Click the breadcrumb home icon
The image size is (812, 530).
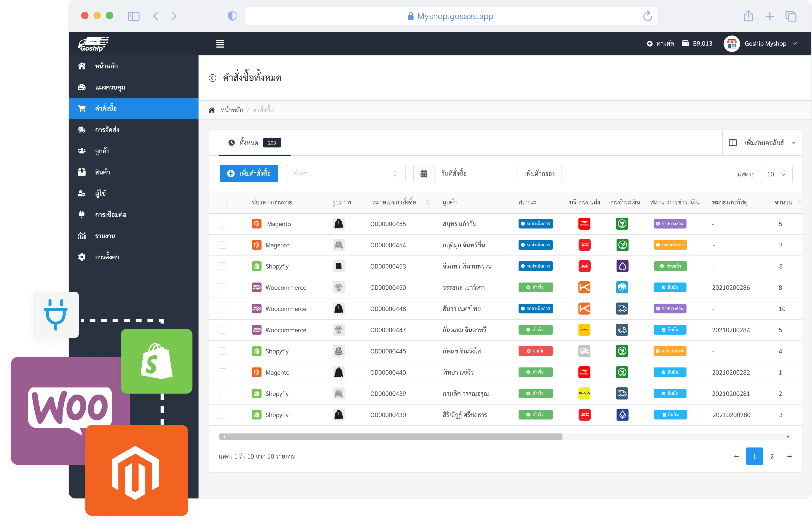point(212,110)
